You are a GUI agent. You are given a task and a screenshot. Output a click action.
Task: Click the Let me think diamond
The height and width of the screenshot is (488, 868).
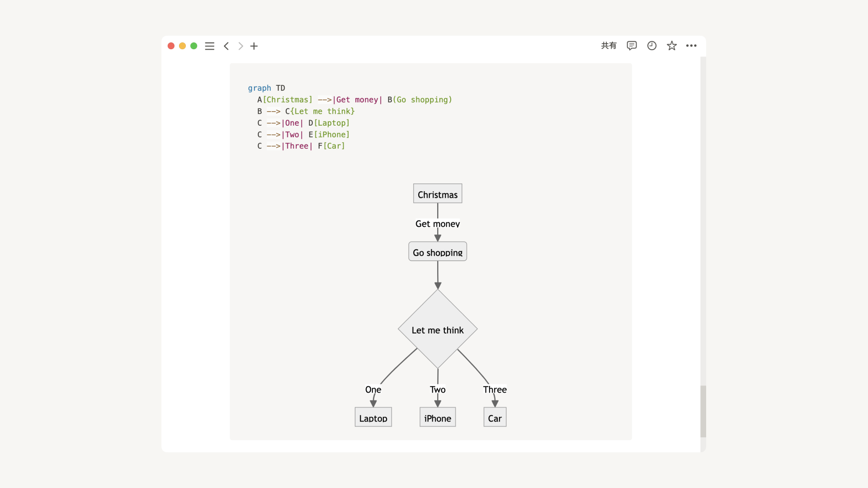(437, 329)
